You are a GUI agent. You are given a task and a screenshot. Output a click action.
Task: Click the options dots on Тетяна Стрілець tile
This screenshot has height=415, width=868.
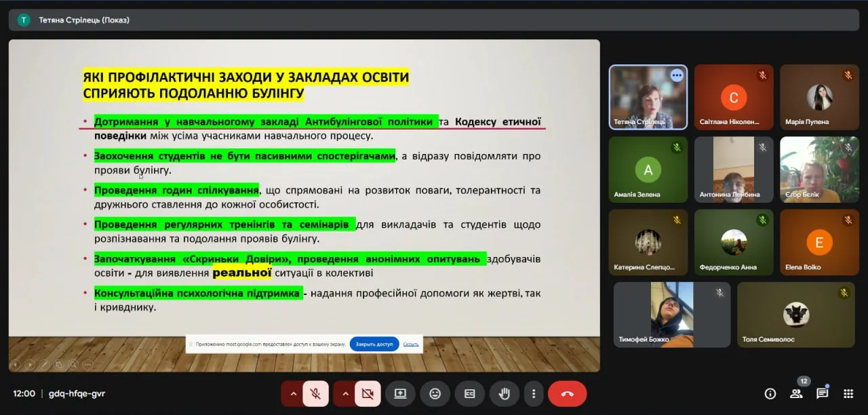676,76
